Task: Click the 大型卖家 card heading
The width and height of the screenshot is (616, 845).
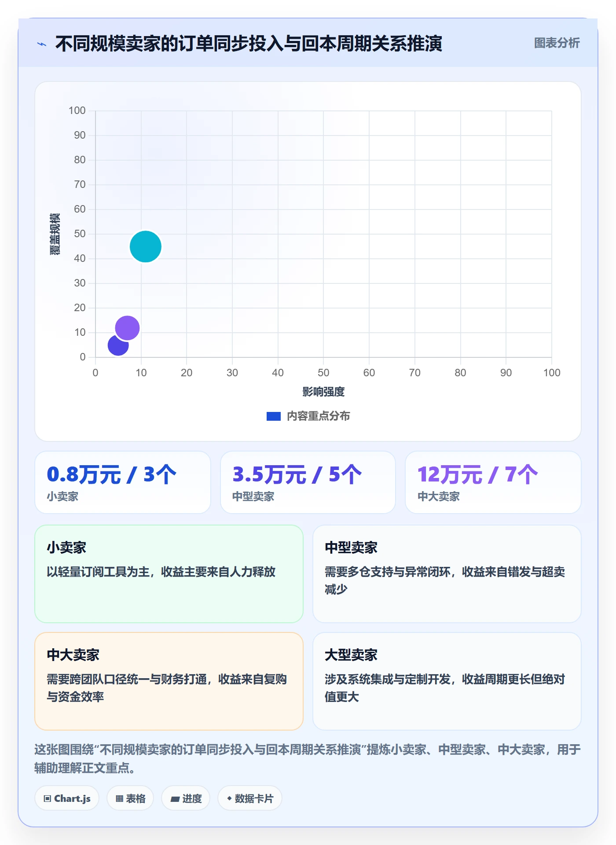Action: 351,655
